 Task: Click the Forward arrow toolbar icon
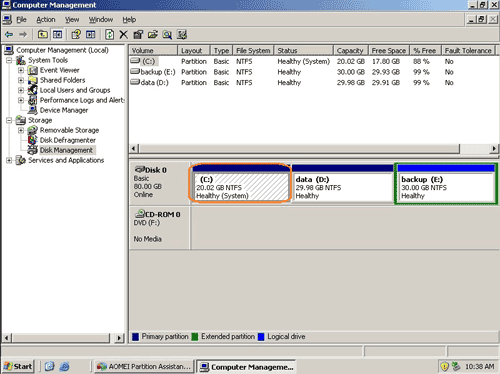23,34
